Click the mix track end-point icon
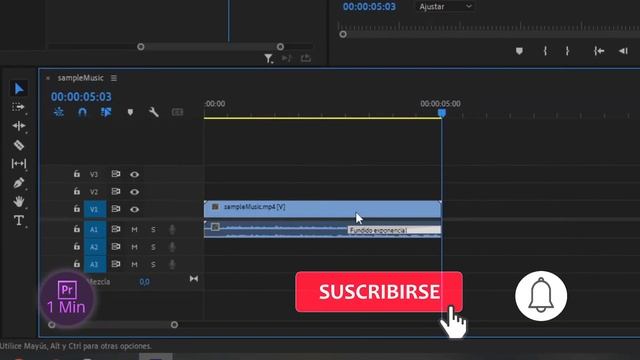640x360 pixels. (x=194, y=279)
